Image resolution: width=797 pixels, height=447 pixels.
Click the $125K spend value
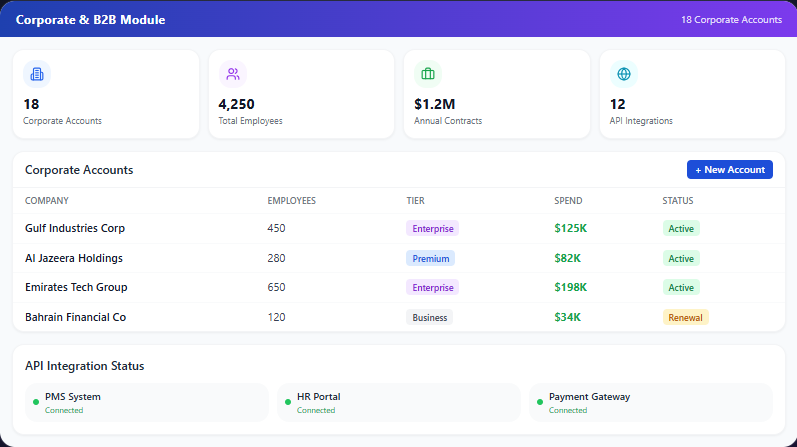pyautogui.click(x=570, y=228)
